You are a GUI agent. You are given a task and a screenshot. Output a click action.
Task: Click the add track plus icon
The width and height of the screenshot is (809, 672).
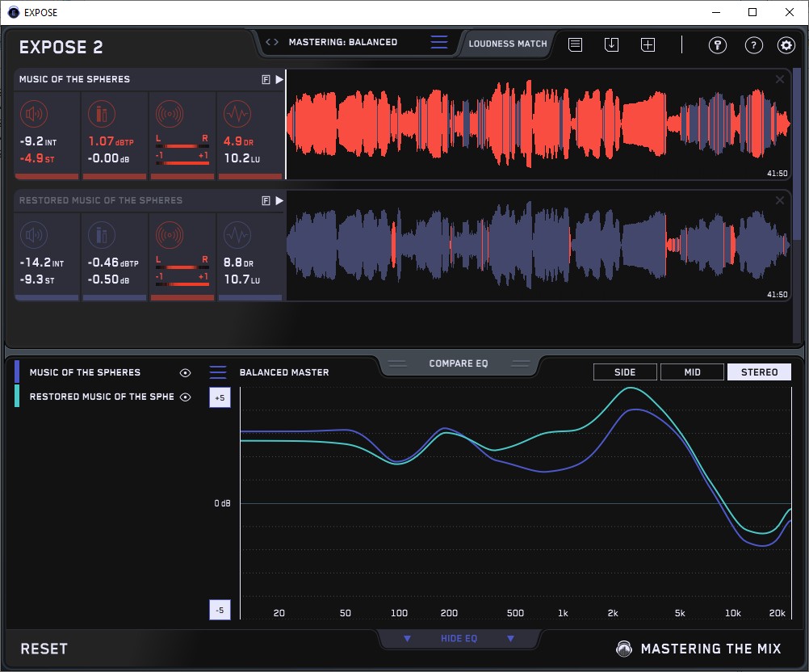[x=648, y=45]
